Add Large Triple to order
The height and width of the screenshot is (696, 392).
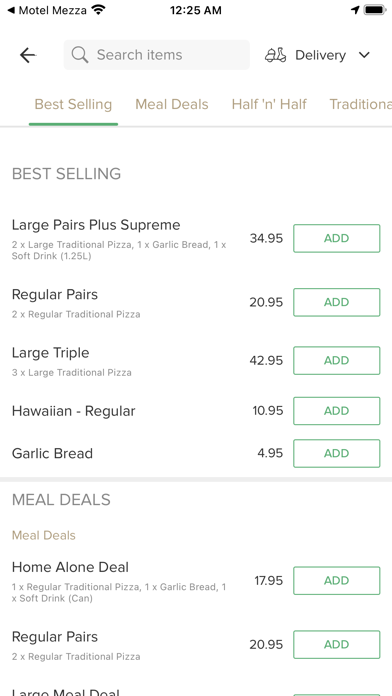coord(337,360)
